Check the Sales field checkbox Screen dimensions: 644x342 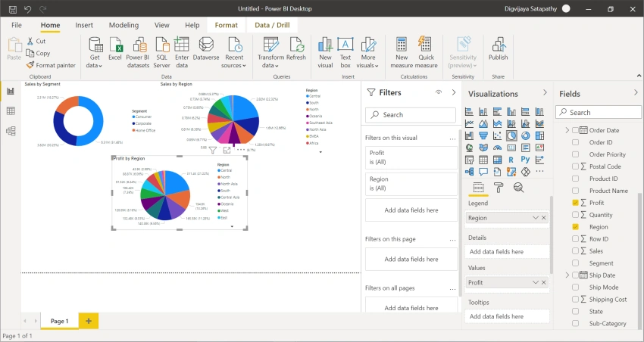click(575, 251)
